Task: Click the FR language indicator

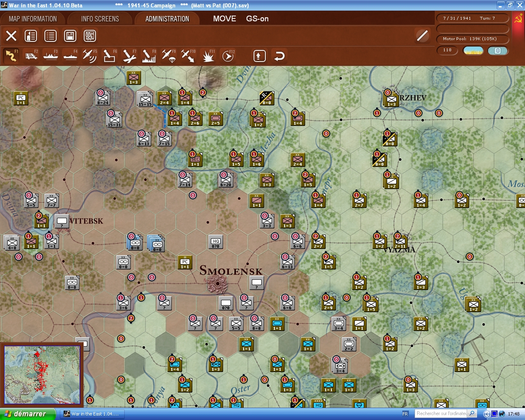Action: pos(405,414)
